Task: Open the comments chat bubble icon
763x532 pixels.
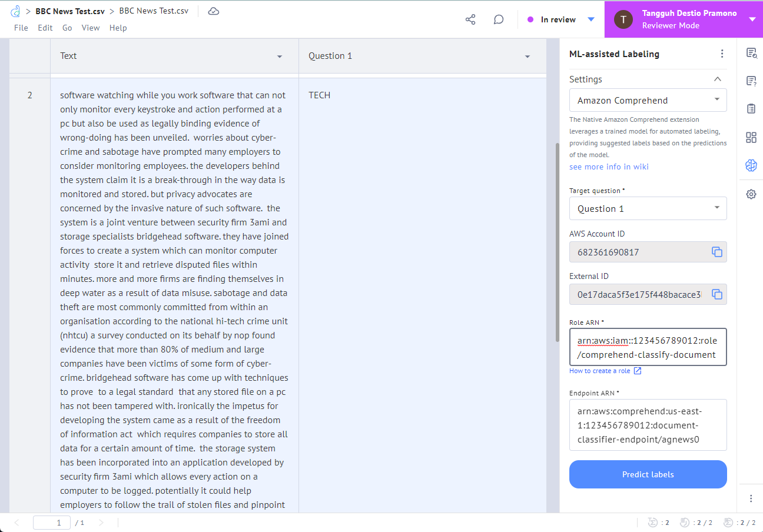Action: click(x=498, y=19)
